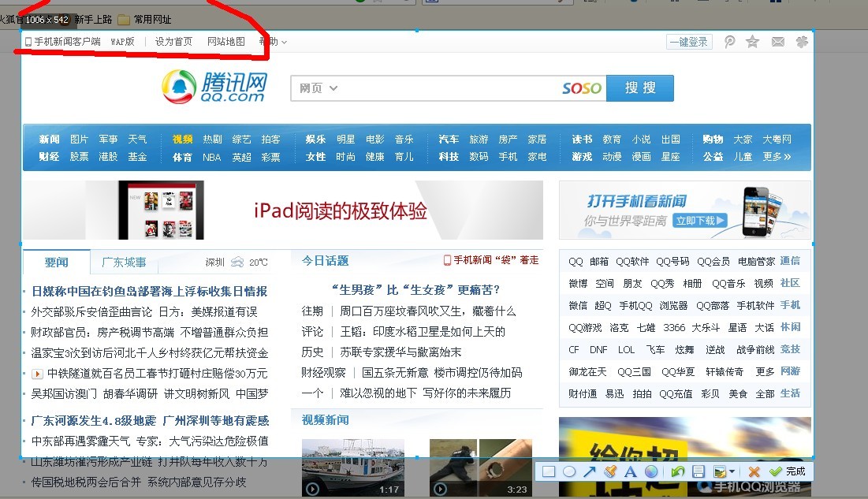
Task: Select the rectangle tool in screenshot toolbar
Action: [549, 471]
